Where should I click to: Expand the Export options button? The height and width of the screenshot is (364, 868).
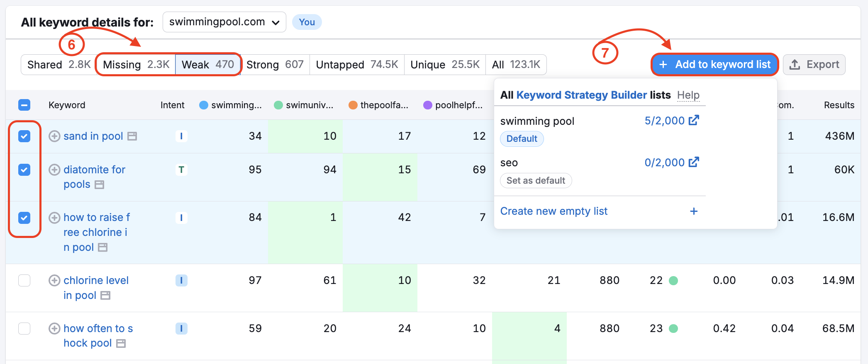pos(814,65)
